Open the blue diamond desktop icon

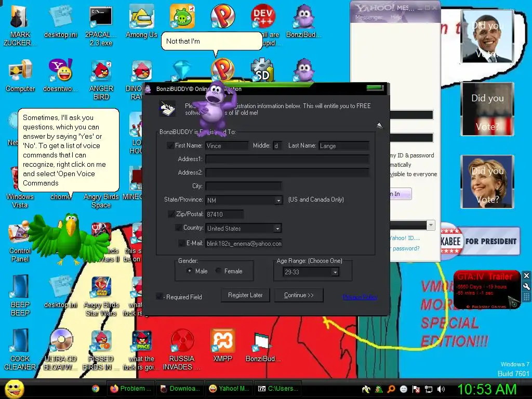[182, 70]
